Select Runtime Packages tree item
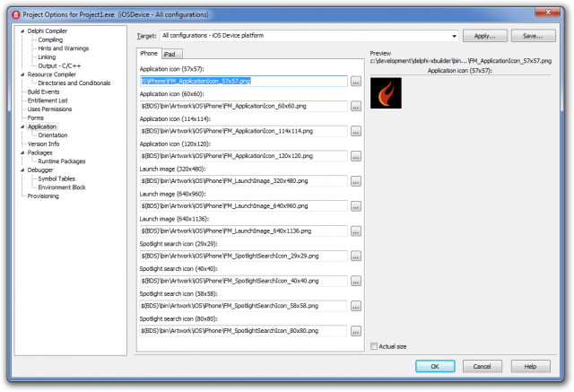 (62, 161)
